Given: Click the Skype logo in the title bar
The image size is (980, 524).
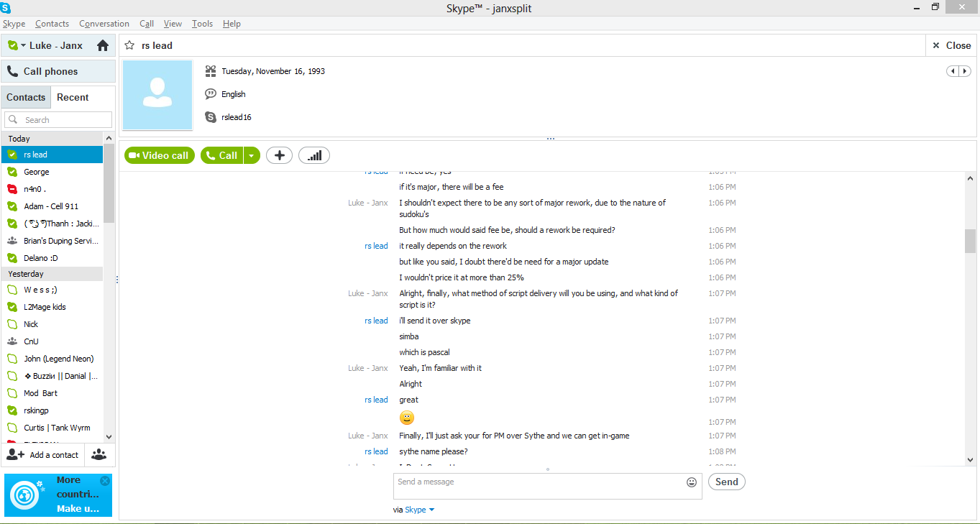Looking at the screenshot, I should coord(6,8).
